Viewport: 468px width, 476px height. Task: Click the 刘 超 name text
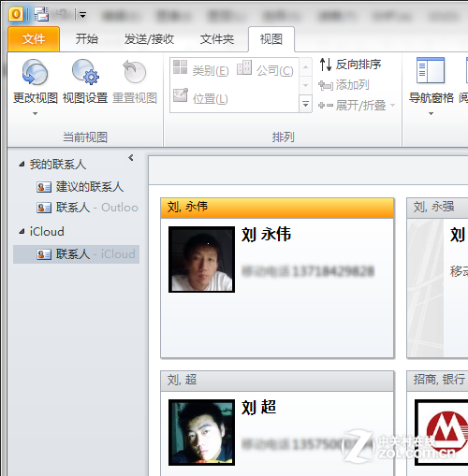click(x=258, y=408)
